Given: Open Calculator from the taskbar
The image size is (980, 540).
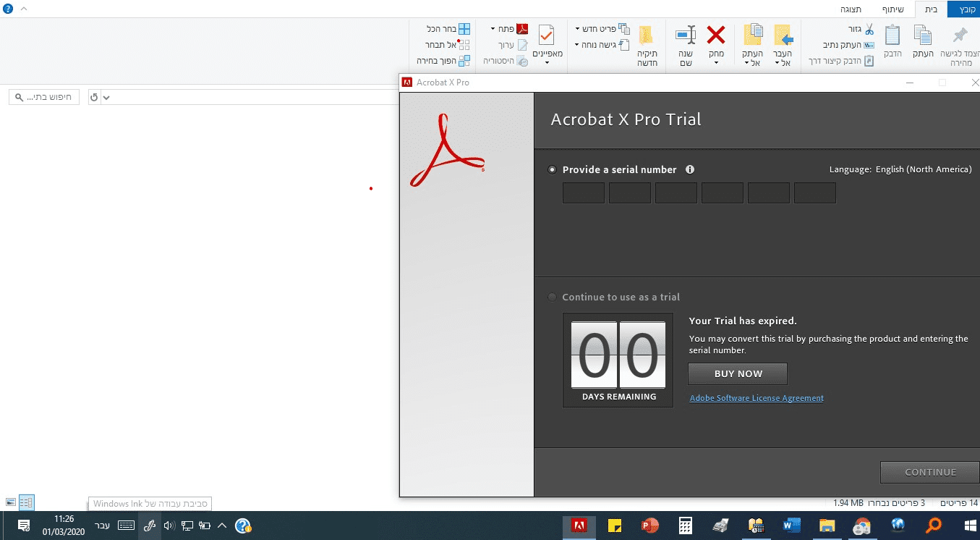Looking at the screenshot, I should (x=685, y=526).
